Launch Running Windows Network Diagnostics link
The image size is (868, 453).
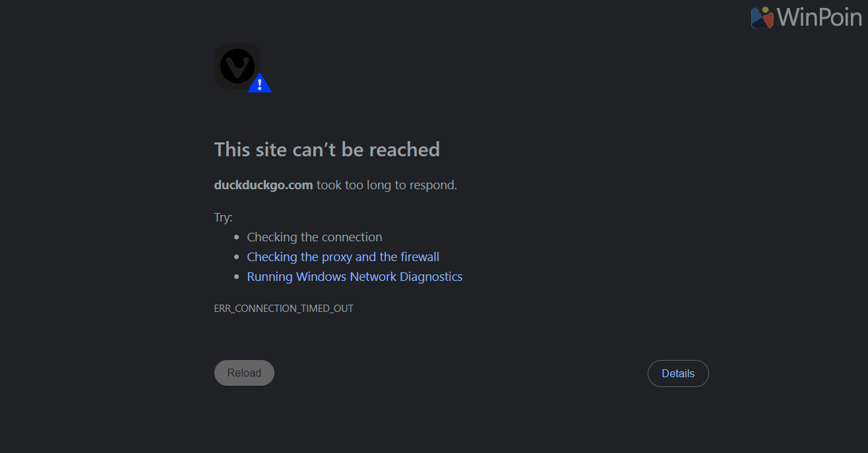click(x=354, y=277)
